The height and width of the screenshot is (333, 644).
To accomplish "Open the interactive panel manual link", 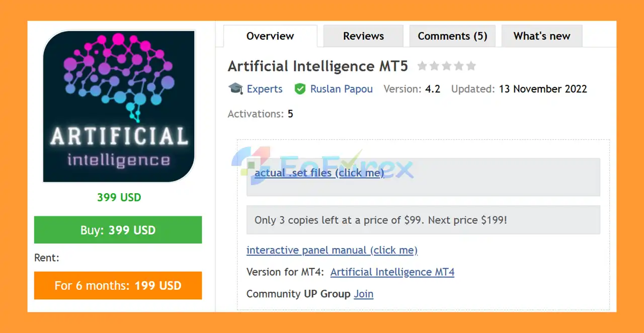I will click(332, 250).
